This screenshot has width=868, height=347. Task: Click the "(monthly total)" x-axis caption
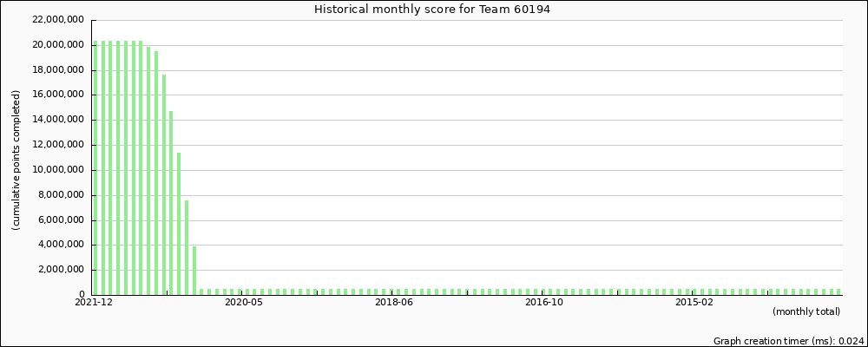point(806,311)
